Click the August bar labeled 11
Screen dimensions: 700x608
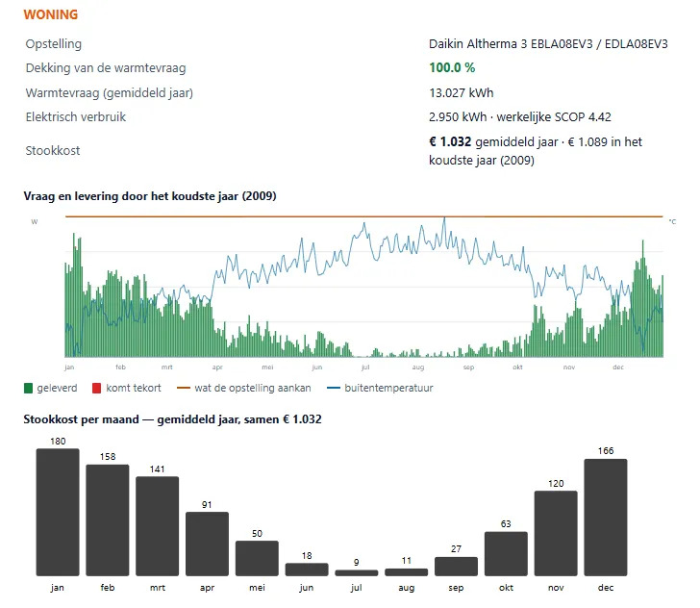point(406,572)
